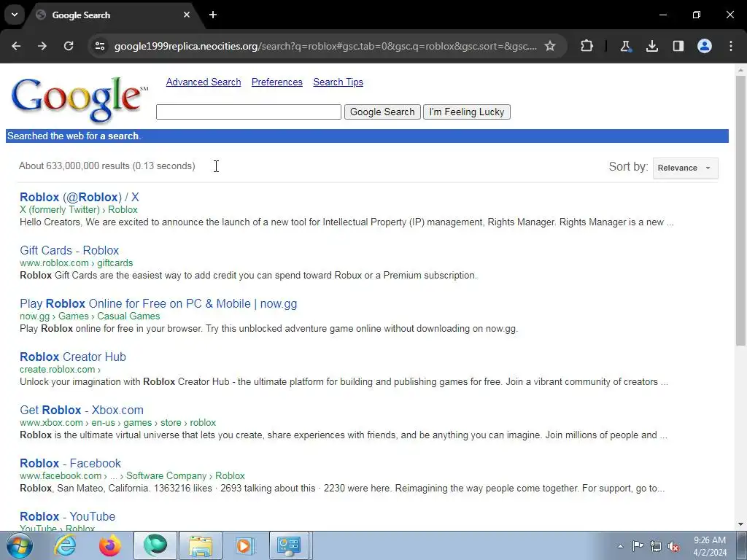This screenshot has width=747, height=560.
Task: Open the taskbar clock showing 9:26 AM
Action: [x=710, y=546]
